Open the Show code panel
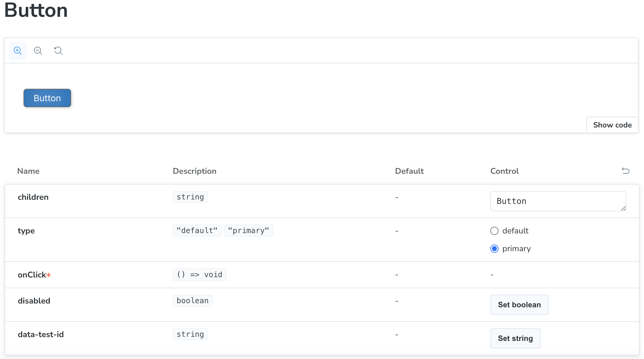The image size is (644, 359). click(612, 125)
